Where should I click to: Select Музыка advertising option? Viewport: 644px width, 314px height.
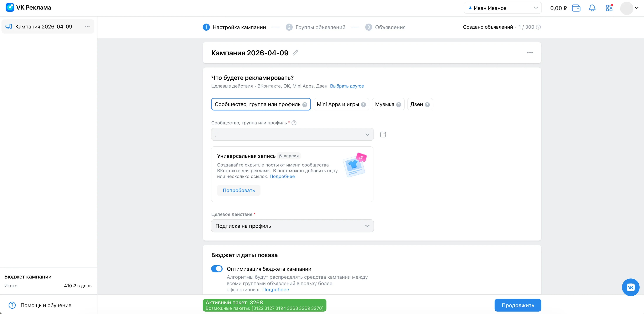tap(388, 104)
